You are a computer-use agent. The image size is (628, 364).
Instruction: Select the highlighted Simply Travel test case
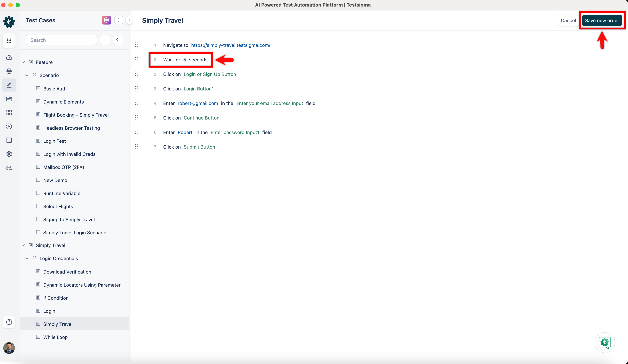coord(75,324)
